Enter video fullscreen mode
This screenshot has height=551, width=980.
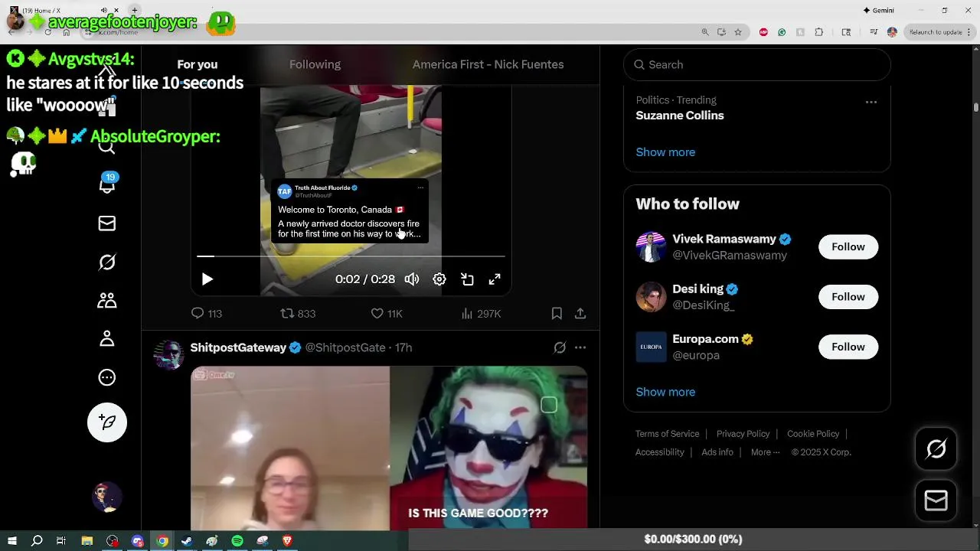coord(495,279)
